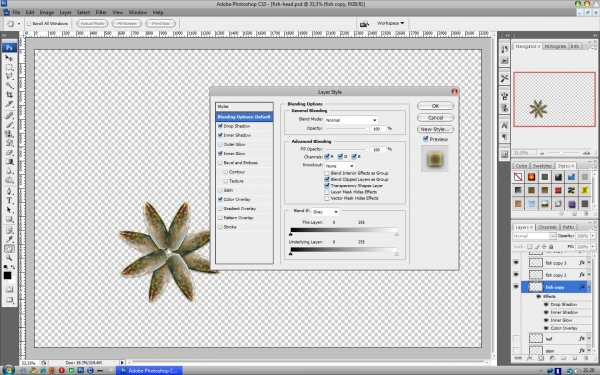
Task: Select the Eyedropper tool
Action: (x=9, y=240)
